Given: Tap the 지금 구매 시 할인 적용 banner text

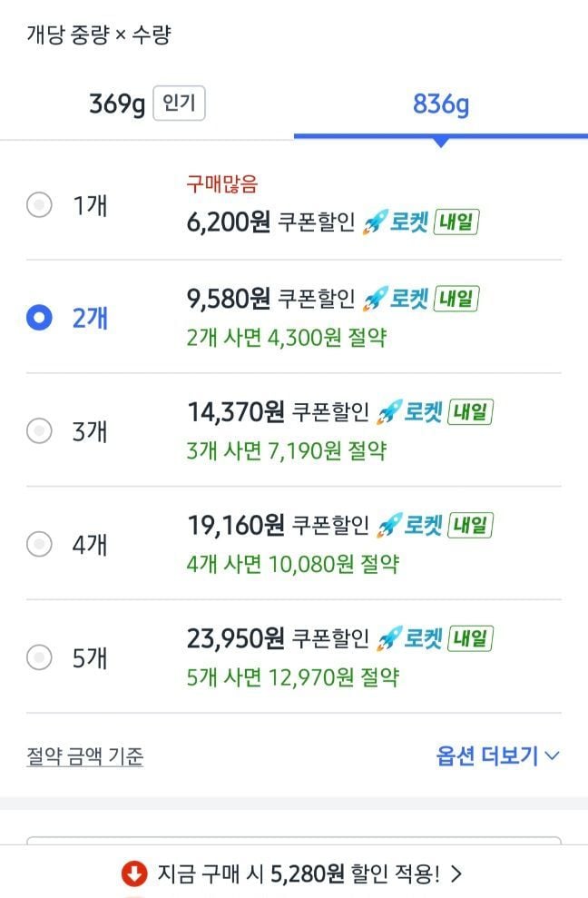Looking at the screenshot, I should (298, 874).
